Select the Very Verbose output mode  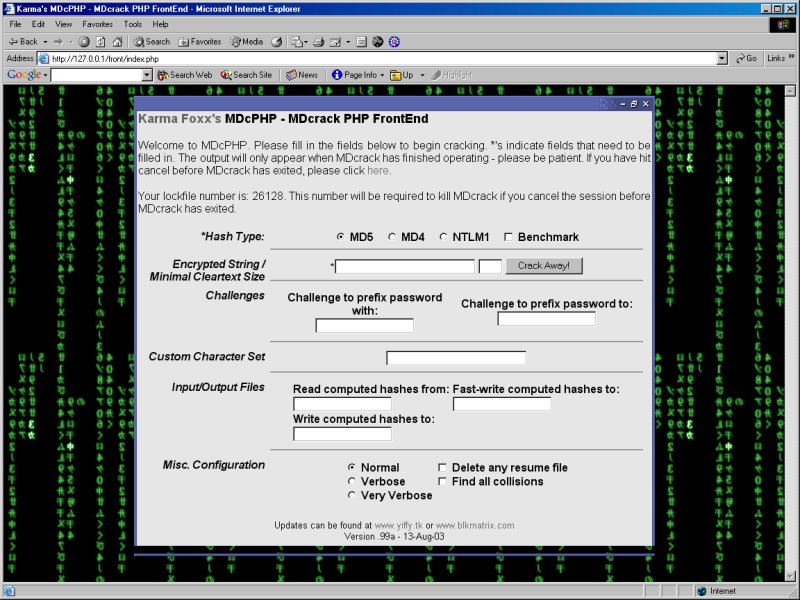pos(351,495)
